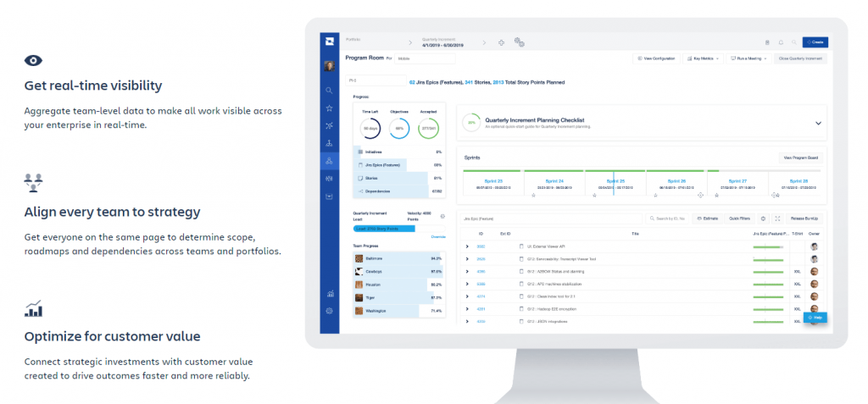Click the View Program Board button
The image size is (868, 404).
[799, 158]
